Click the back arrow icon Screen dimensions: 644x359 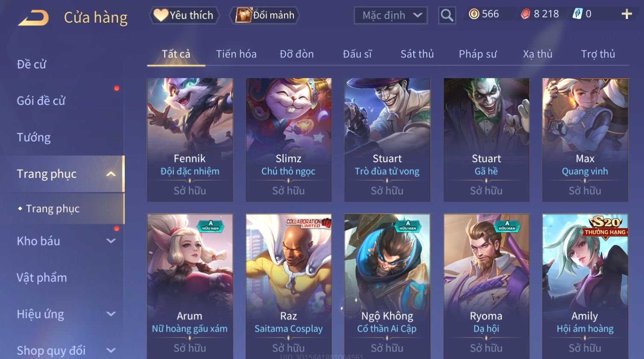[x=33, y=18]
